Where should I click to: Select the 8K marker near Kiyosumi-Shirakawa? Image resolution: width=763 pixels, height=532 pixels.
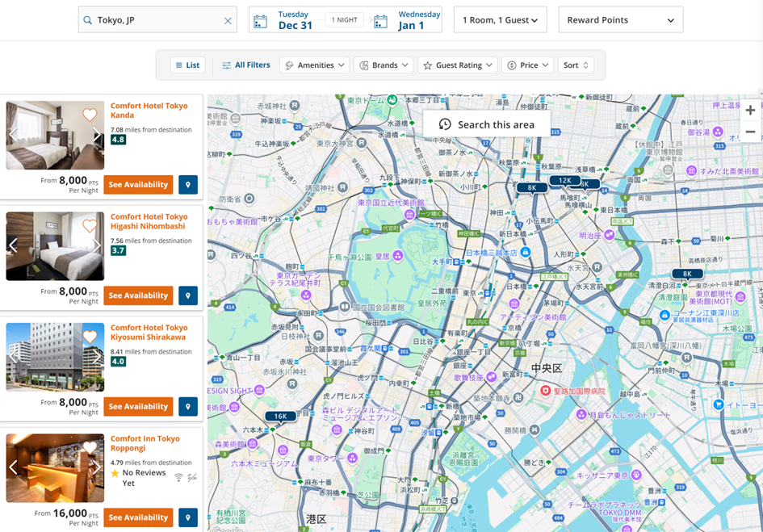click(687, 274)
